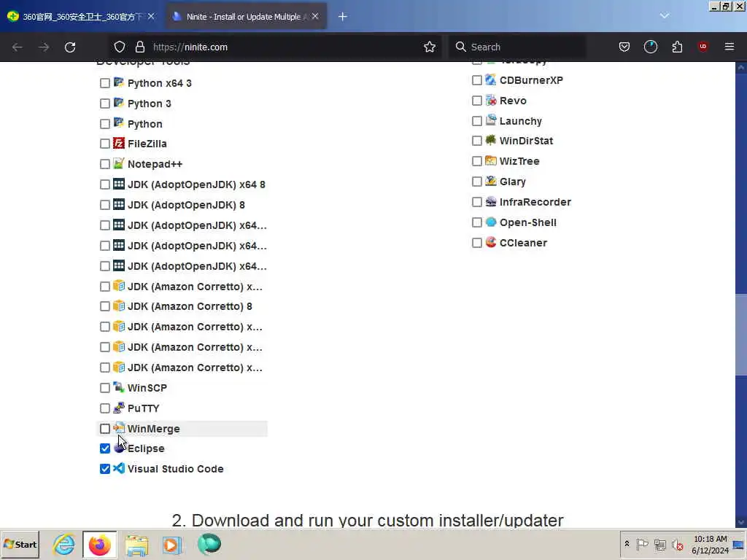Image resolution: width=747 pixels, height=560 pixels.
Task: Click the scrollbar down arrow
Action: [741, 521]
